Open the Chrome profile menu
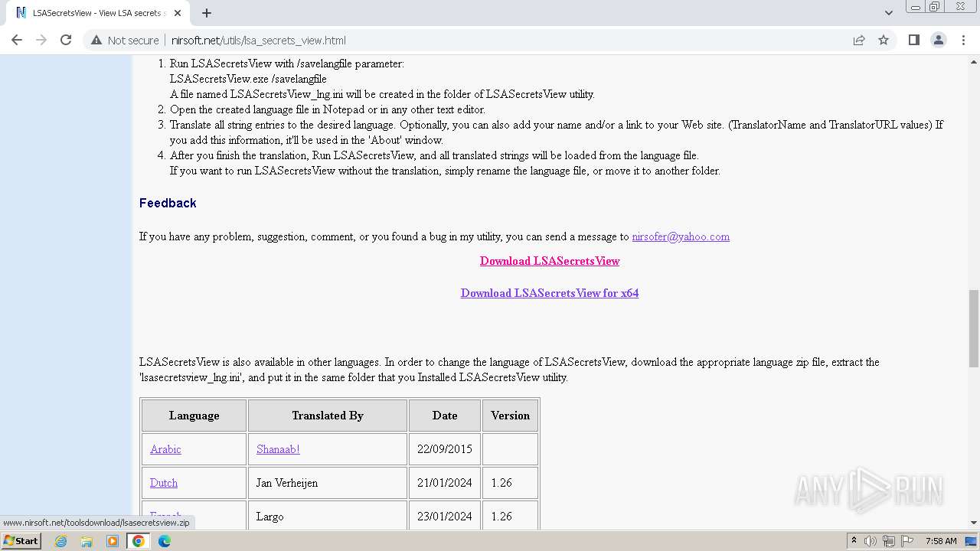 click(939, 41)
